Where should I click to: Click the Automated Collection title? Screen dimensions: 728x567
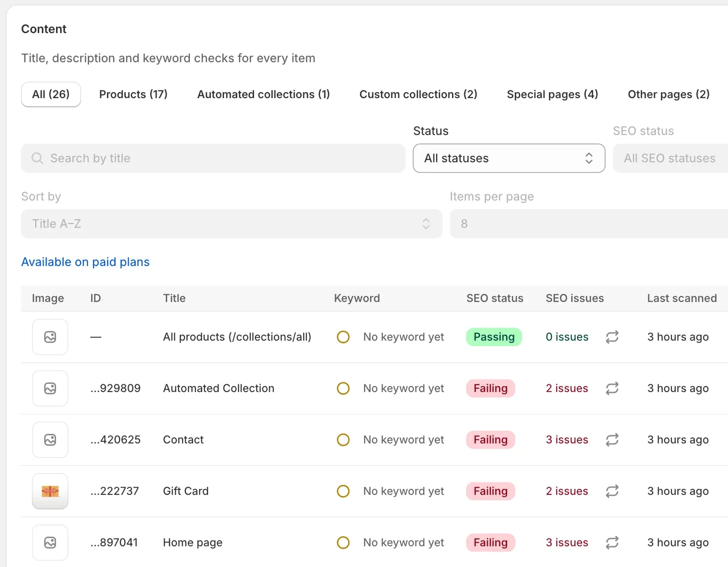(219, 388)
